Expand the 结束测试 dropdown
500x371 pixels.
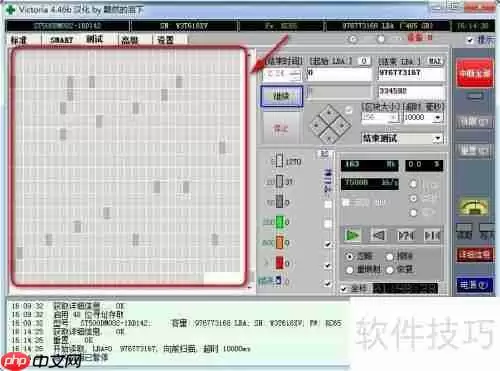(438, 138)
